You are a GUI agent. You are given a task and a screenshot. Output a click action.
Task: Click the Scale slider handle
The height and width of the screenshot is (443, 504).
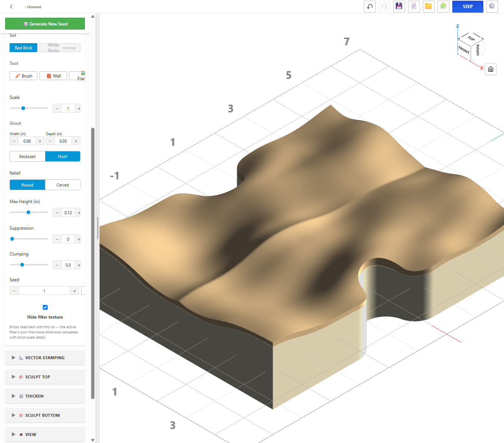tap(23, 108)
